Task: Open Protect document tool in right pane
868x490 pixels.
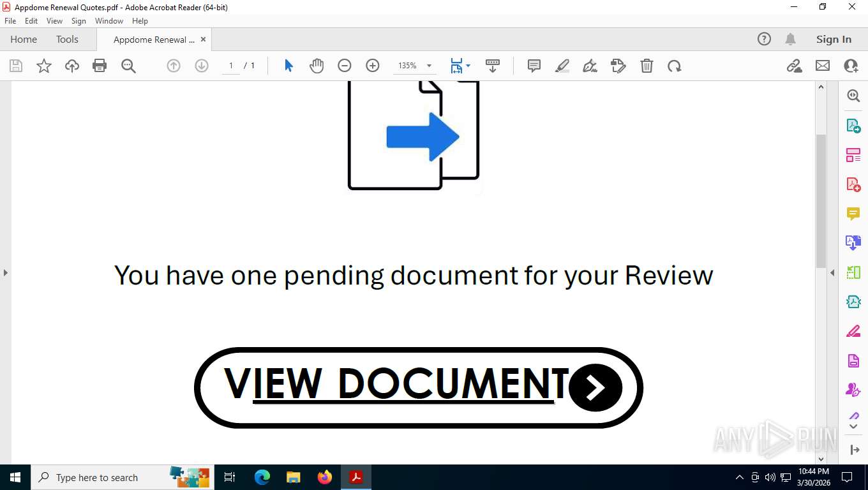Action: tap(853, 360)
